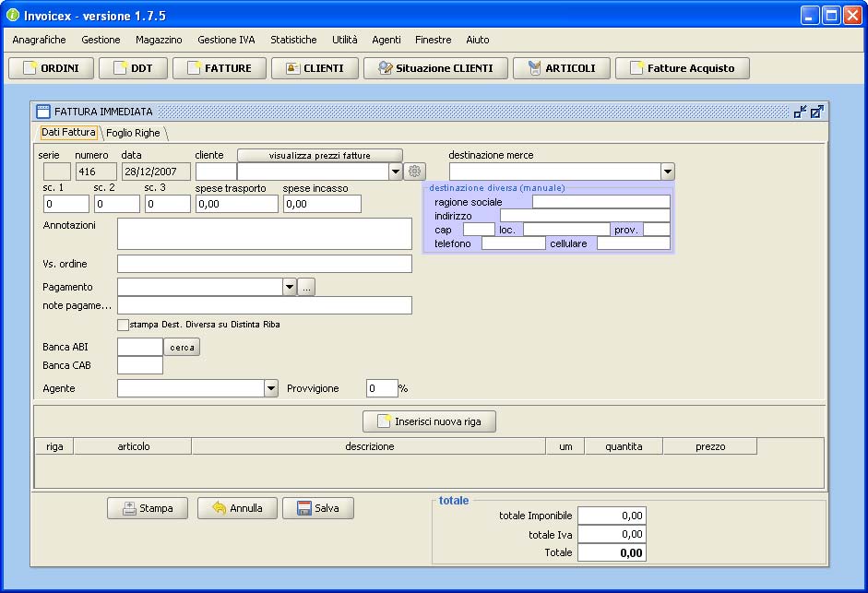The image size is (868, 593).
Task: Click the loc. input field
Action: 566,230
